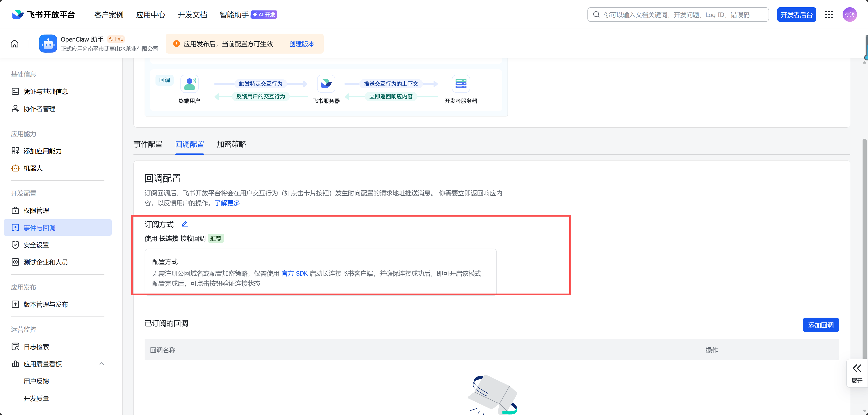The width and height of the screenshot is (868, 415).
Task: Open 开发文档 in the top menu
Action: tap(192, 15)
